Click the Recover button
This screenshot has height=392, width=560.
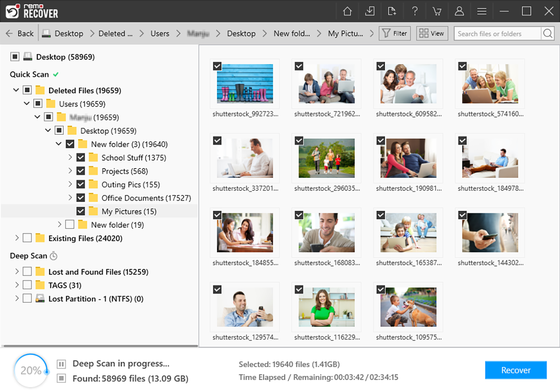(x=515, y=370)
